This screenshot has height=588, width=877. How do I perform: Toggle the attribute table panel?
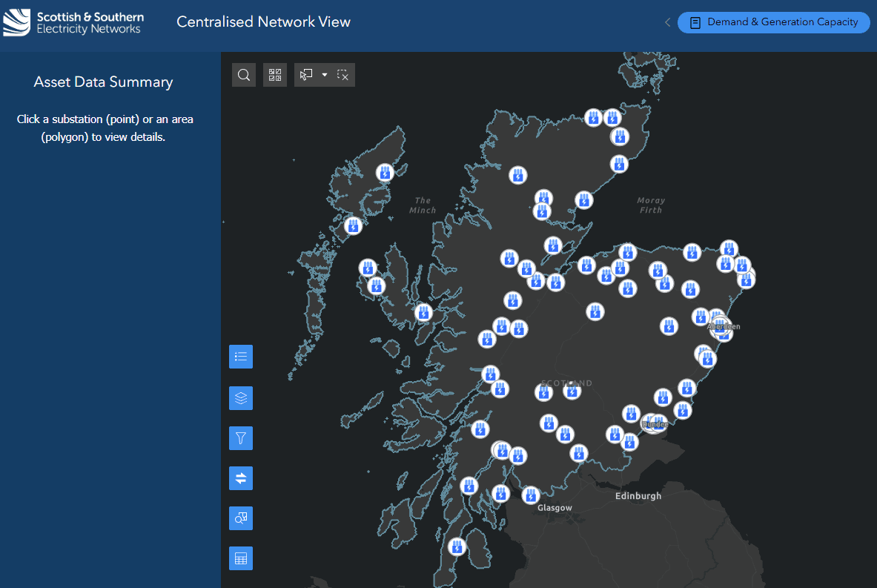pos(240,558)
